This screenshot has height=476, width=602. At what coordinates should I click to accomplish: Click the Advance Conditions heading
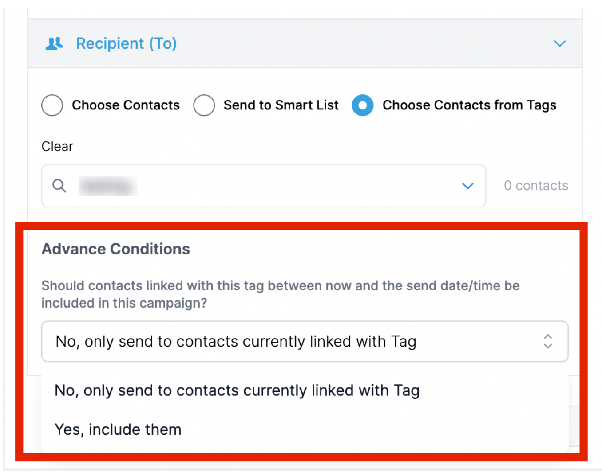pyautogui.click(x=116, y=249)
